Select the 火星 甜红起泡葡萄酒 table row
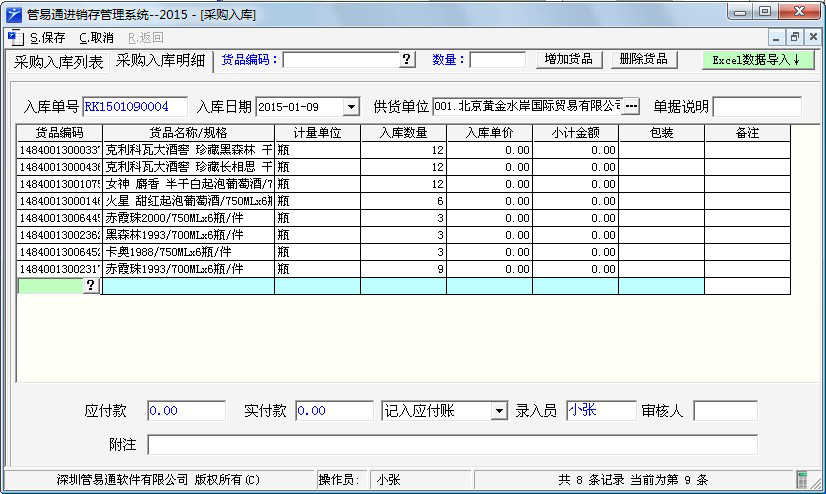The image size is (826, 494). click(x=188, y=201)
